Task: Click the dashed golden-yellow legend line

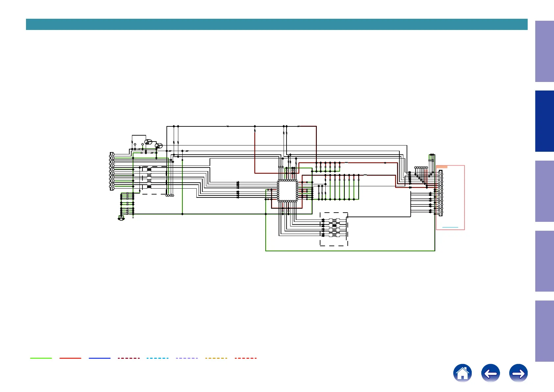Action: (216, 358)
